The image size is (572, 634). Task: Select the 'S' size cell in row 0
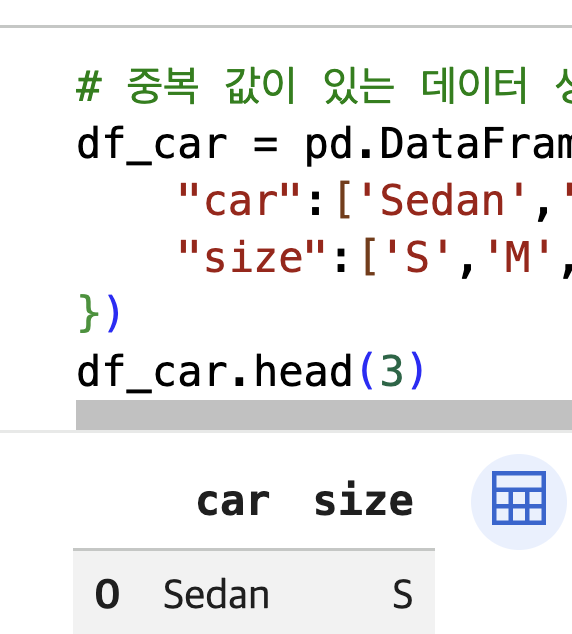pos(402,594)
